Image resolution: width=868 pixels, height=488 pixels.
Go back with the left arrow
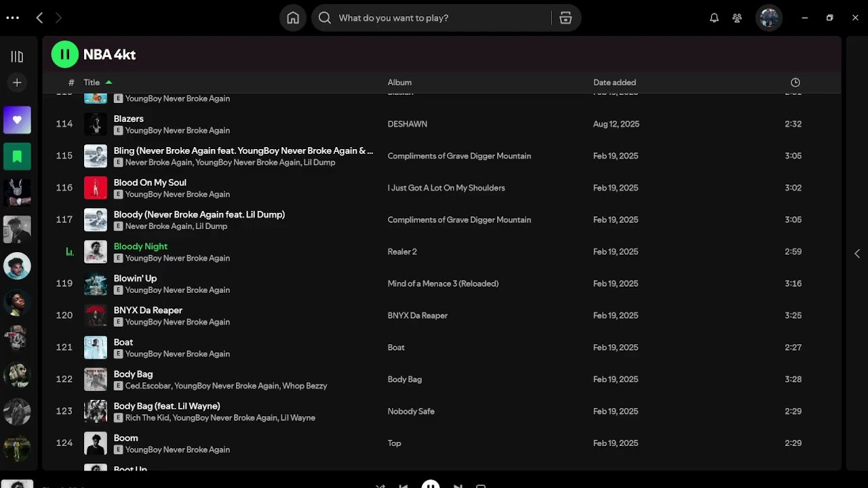pos(39,18)
